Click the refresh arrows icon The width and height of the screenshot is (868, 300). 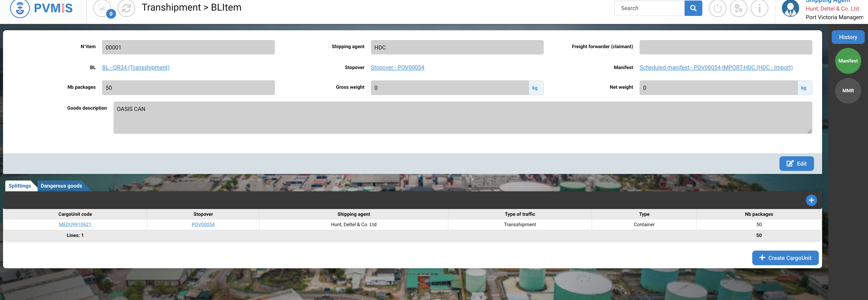pos(126,8)
